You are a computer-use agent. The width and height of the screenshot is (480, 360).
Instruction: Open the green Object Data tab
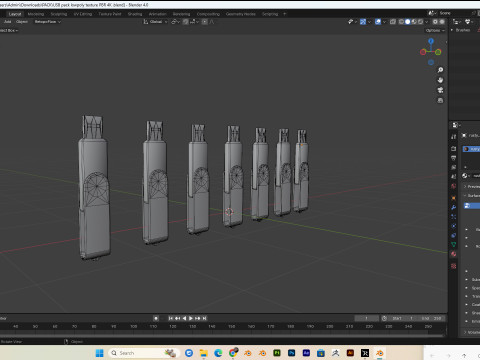(x=454, y=245)
